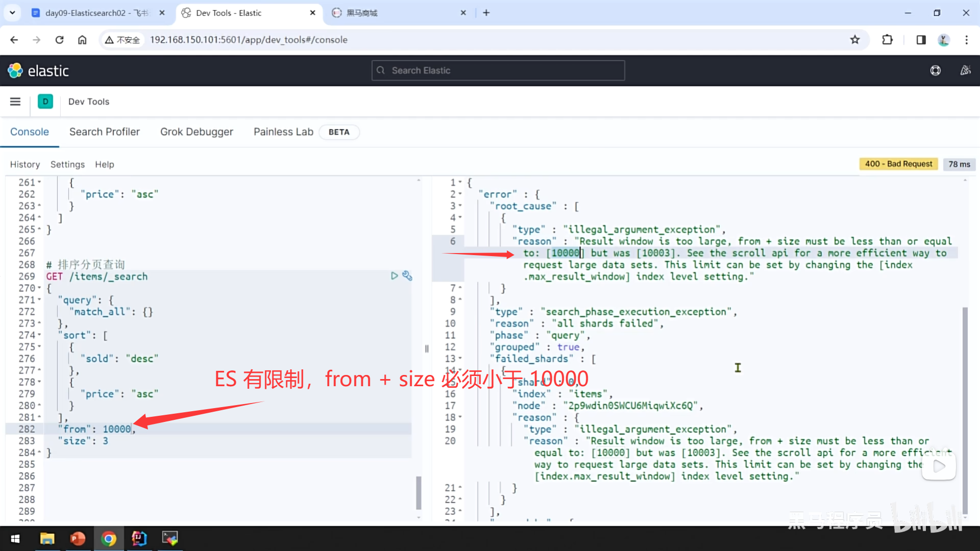The image size is (980, 551).
Task: Open the console History link
Action: click(24, 164)
